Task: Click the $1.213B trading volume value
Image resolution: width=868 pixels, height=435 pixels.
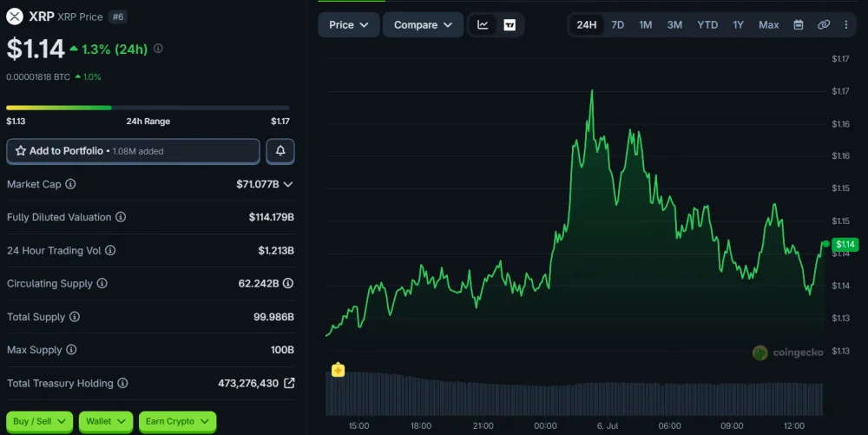Action: point(276,250)
